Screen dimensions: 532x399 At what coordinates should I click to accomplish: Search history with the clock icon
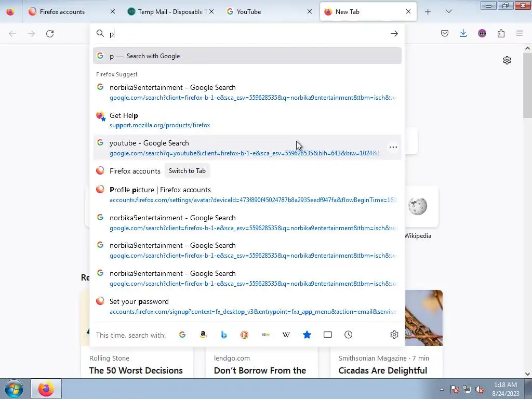pyautogui.click(x=349, y=335)
